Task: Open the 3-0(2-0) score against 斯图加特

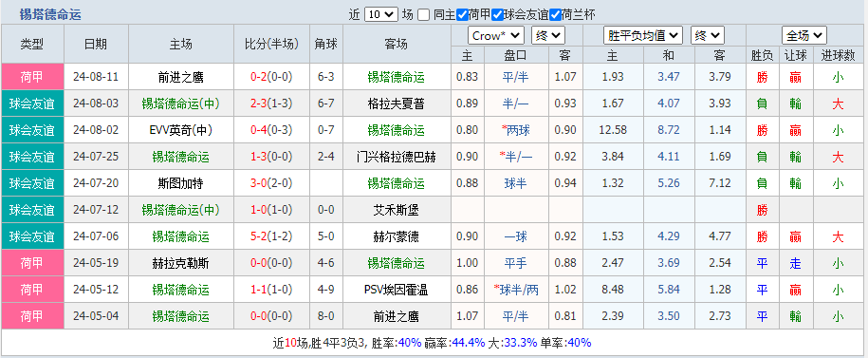Action: point(271,183)
